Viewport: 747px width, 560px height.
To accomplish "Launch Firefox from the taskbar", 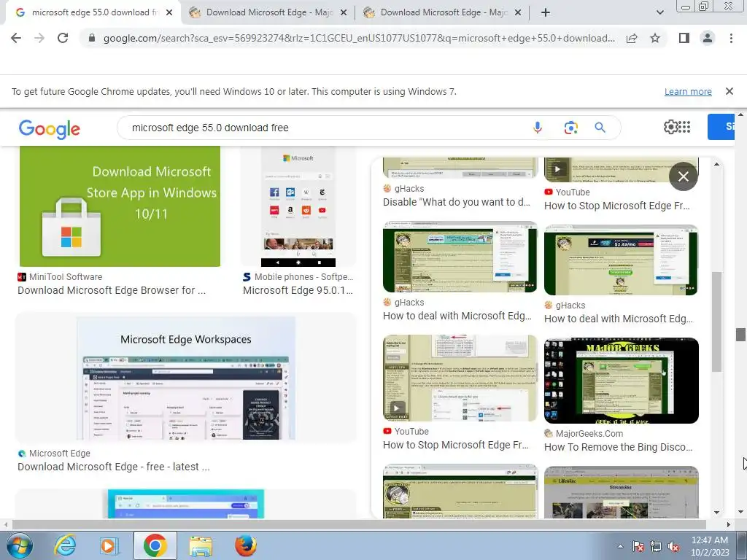I will 246,545.
